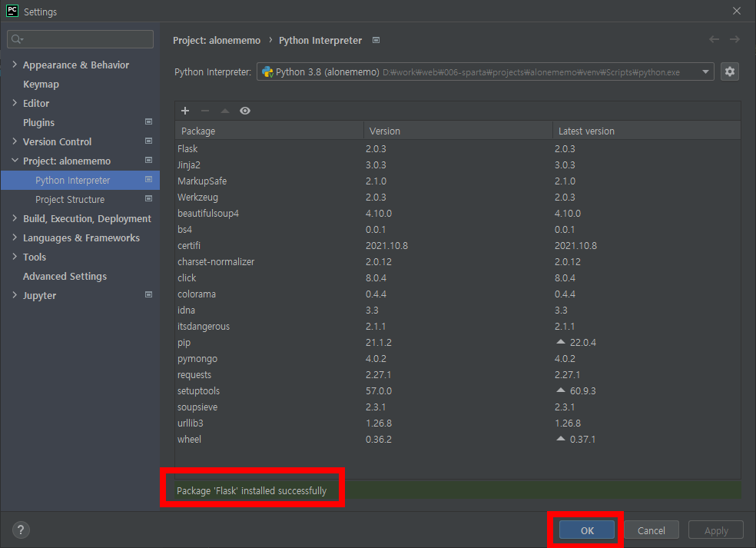Image resolution: width=756 pixels, height=548 pixels.
Task: Select the Werkzeug package row
Action: 458,198
